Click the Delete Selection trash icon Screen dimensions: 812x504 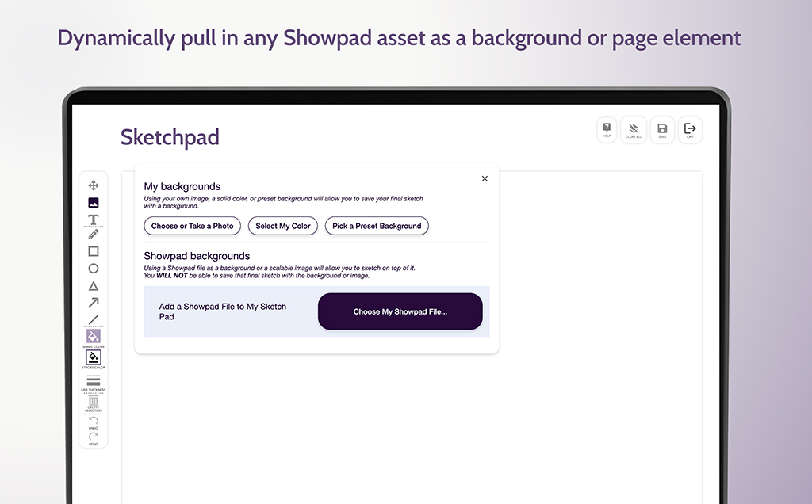[x=94, y=403]
